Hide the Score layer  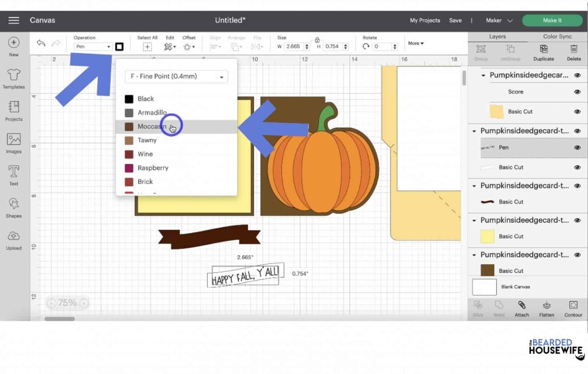pos(577,92)
